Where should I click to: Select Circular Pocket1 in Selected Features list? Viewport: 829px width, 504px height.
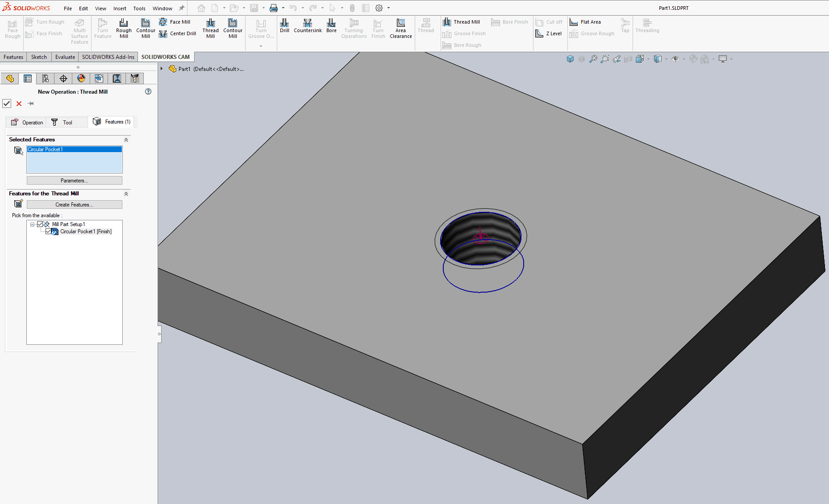(x=74, y=149)
